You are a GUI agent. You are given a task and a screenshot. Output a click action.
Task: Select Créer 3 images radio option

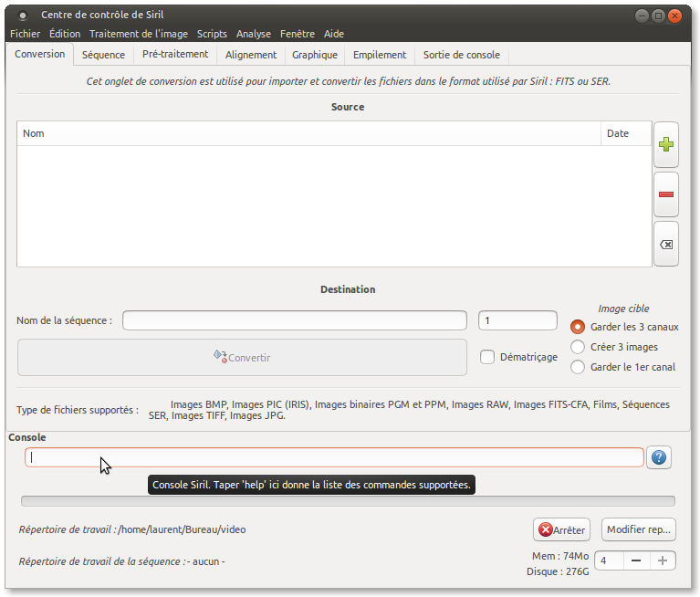[x=578, y=347]
